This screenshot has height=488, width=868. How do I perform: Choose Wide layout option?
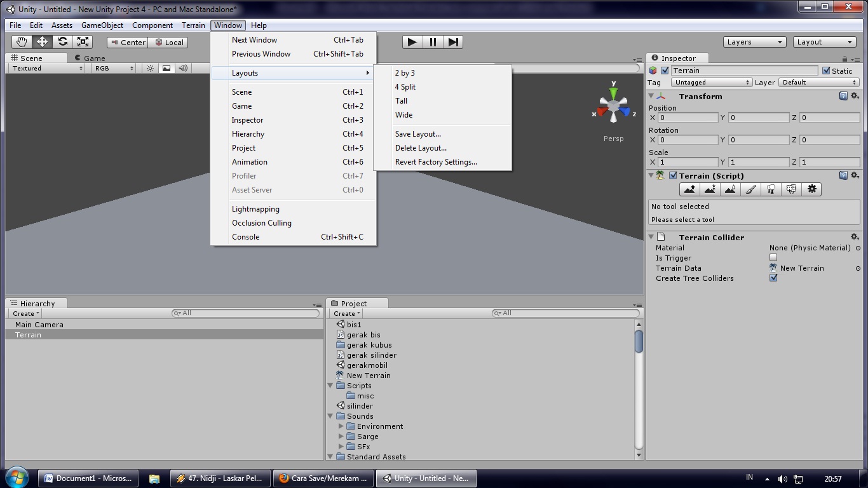[403, 115]
